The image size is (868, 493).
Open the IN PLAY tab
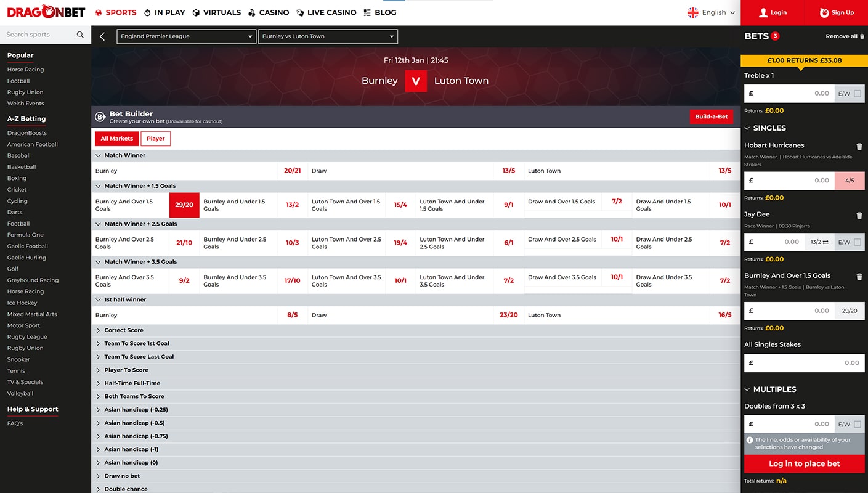pyautogui.click(x=164, y=12)
